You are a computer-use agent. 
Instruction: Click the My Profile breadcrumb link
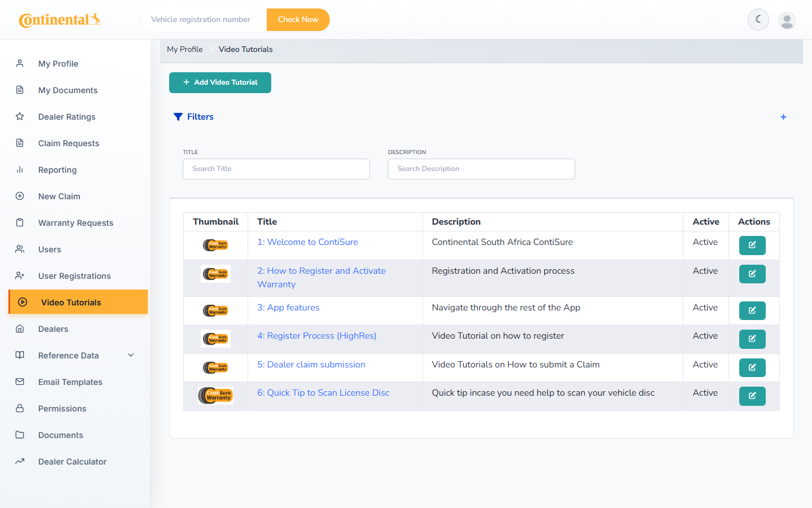click(185, 49)
